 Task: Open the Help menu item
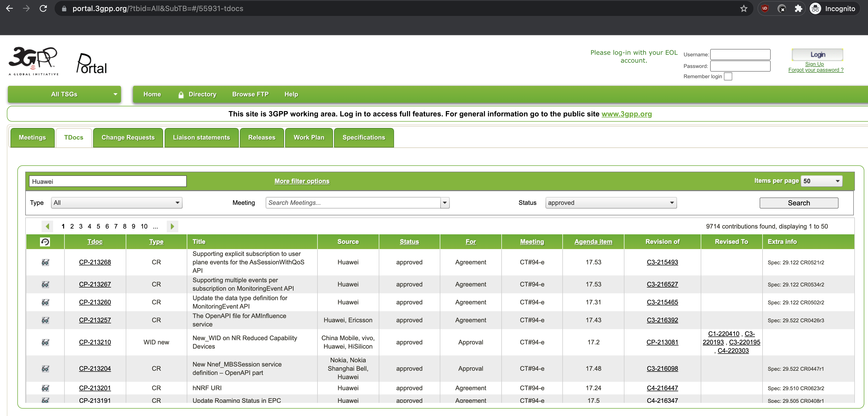[291, 95]
